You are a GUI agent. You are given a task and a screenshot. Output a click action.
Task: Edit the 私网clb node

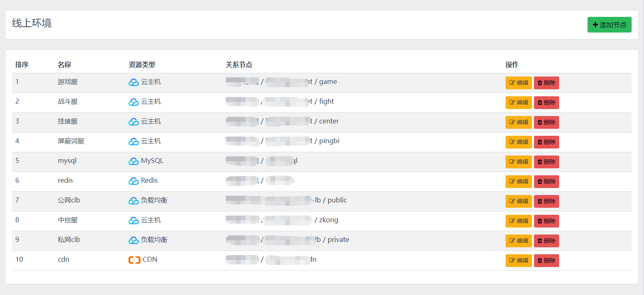[518, 241]
